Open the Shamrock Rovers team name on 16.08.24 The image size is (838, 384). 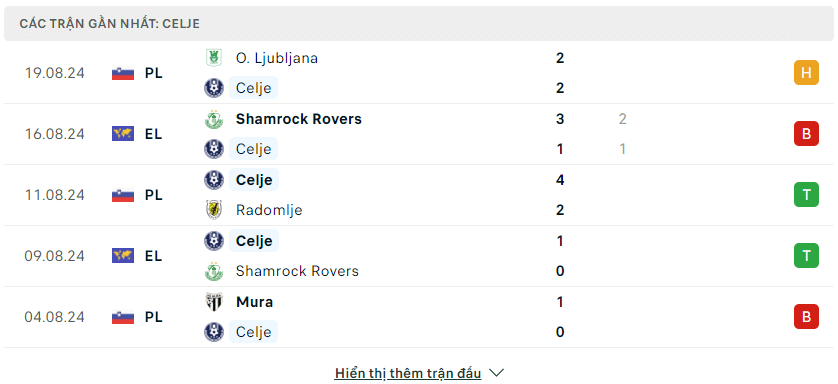tap(299, 119)
